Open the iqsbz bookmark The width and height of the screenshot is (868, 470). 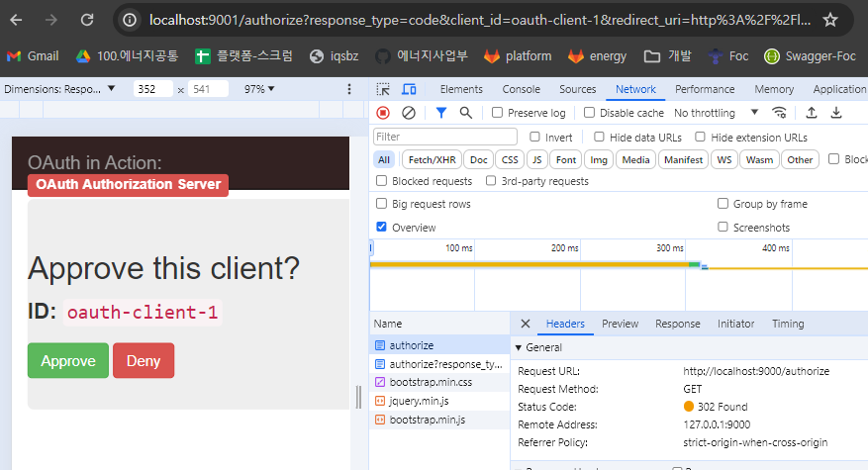[334, 56]
